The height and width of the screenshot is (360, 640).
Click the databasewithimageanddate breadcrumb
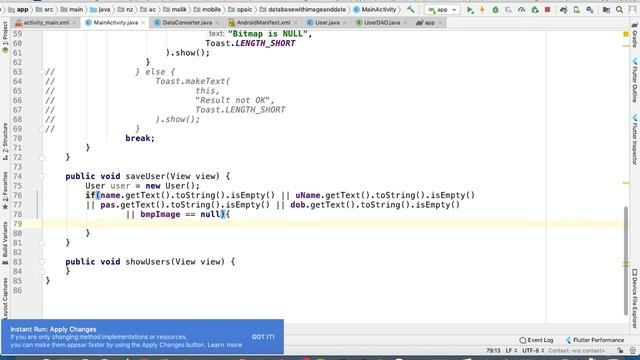pyautogui.click(x=303, y=9)
